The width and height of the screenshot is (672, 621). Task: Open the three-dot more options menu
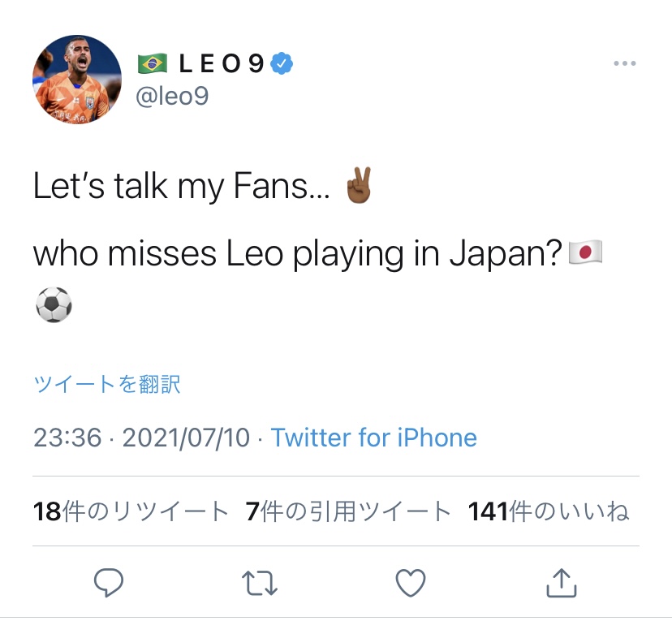[x=624, y=63]
